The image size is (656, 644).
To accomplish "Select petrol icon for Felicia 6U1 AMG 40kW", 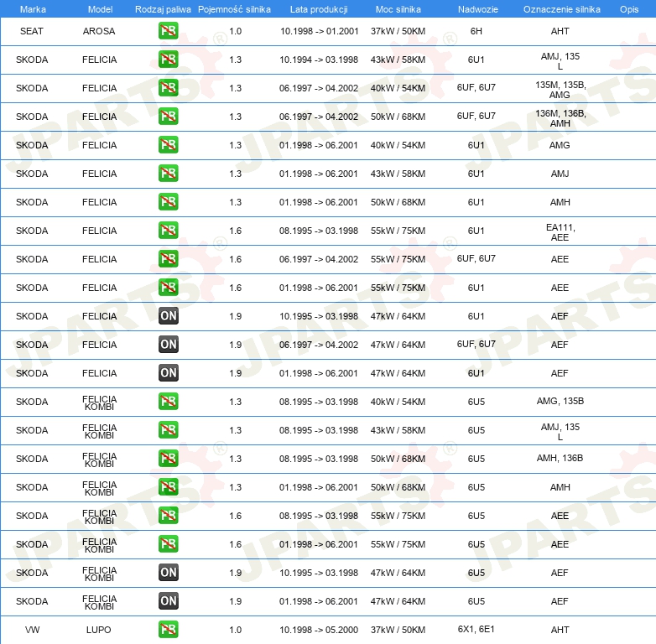I will point(168,145).
